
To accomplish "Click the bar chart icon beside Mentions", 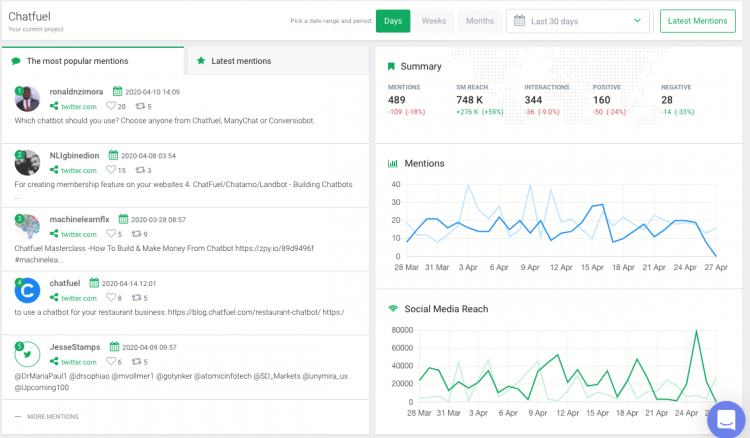I will point(393,164).
